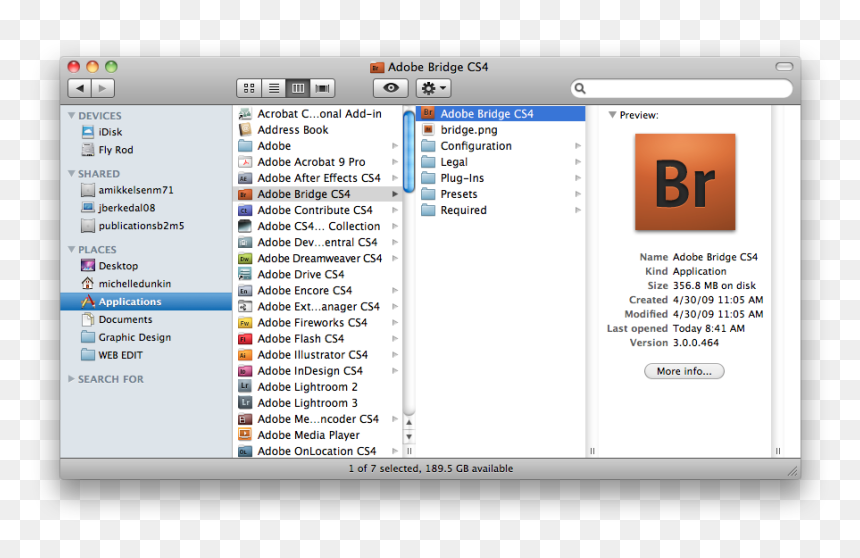Open the michelledunkin home folder
The image size is (860, 558).
146,284
